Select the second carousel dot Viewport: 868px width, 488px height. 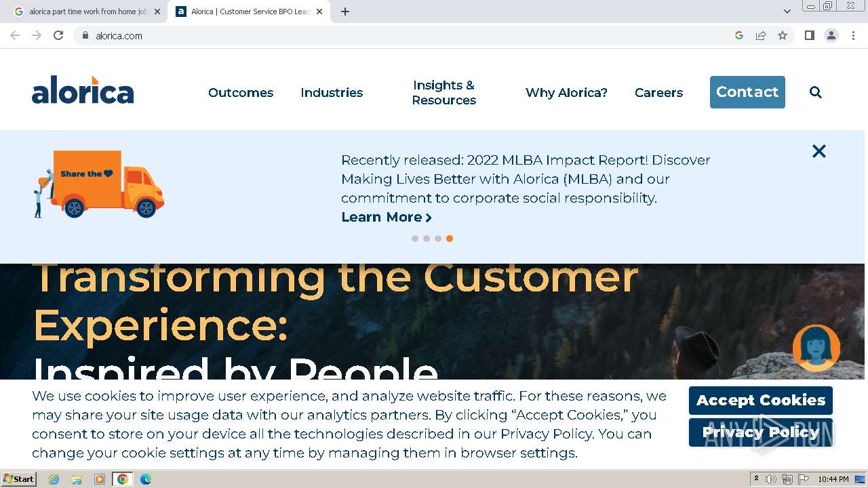pos(427,239)
